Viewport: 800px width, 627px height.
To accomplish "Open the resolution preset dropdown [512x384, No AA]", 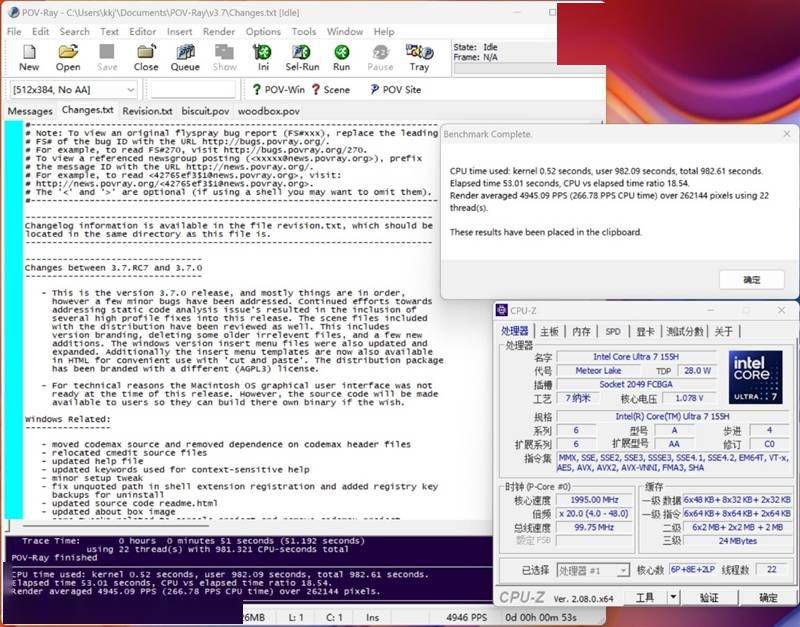I will click(73, 90).
